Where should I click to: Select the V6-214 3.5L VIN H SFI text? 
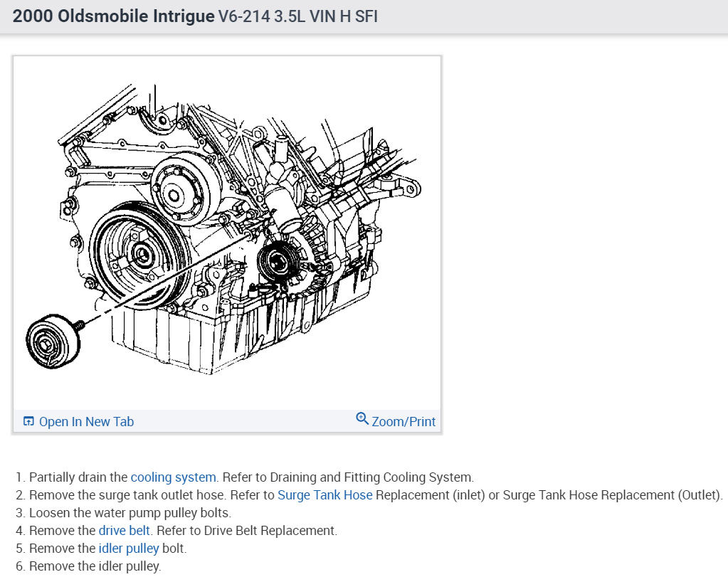click(298, 16)
